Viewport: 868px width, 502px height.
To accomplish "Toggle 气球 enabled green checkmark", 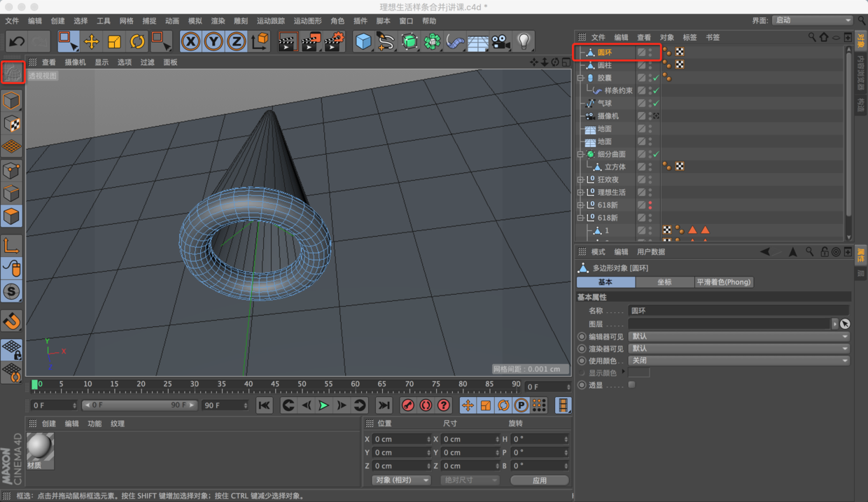I will click(656, 104).
